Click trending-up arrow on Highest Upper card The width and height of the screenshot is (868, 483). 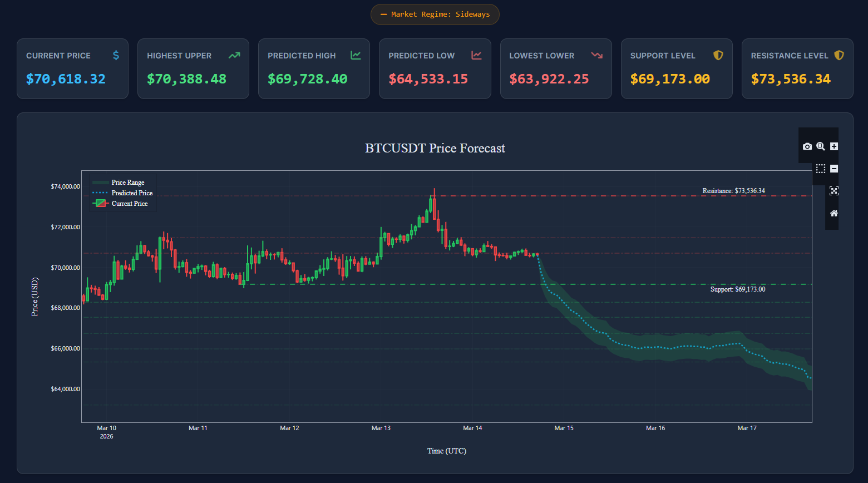236,55
